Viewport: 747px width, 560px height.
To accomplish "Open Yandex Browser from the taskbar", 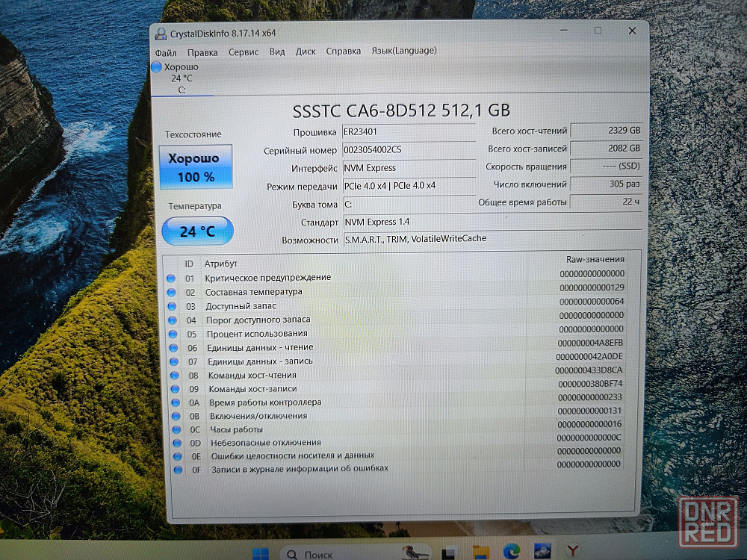I will 573,551.
